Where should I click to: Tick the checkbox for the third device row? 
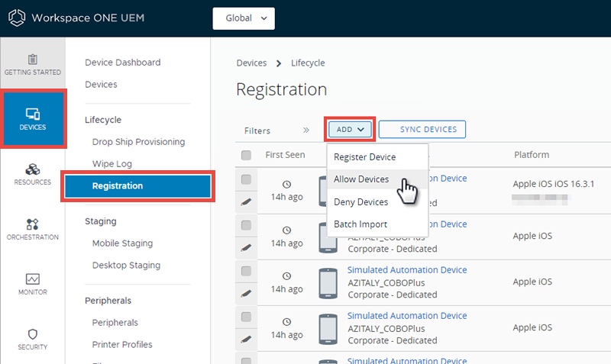[x=246, y=271]
